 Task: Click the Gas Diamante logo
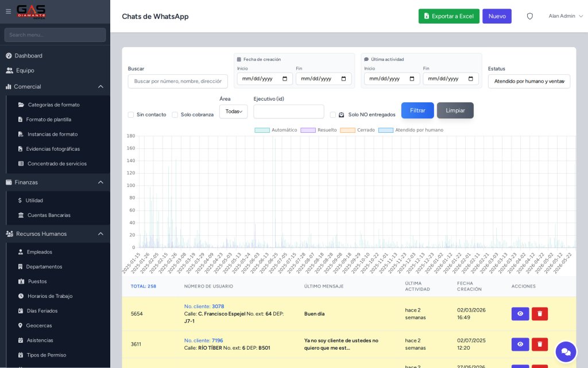point(31,11)
